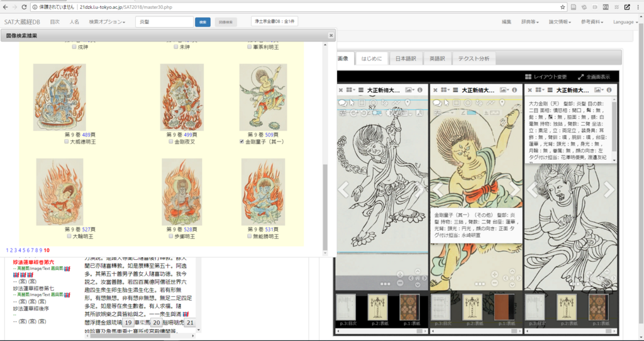Click the blue 検索 search button
Image resolution: width=644 pixels, height=341 pixels.
click(x=203, y=22)
